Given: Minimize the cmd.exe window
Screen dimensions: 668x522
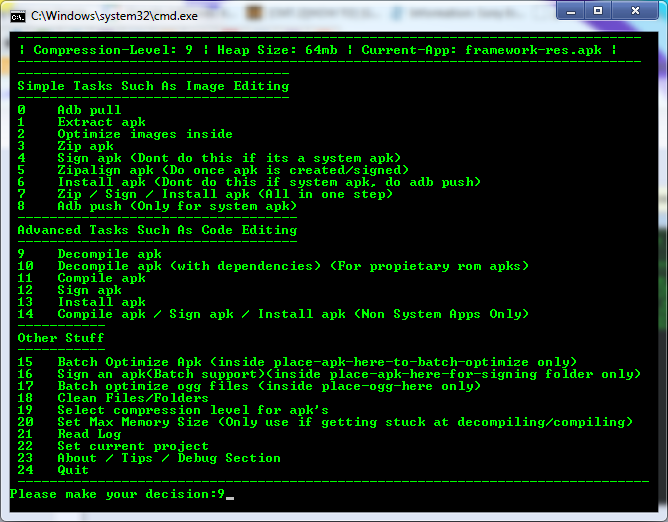Looking at the screenshot, I should [x=571, y=11].
